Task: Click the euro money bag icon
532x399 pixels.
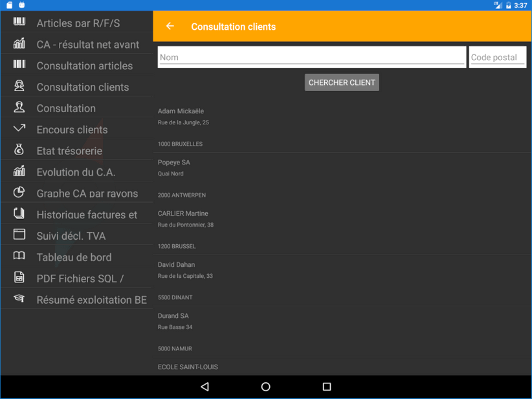Action: point(19,150)
